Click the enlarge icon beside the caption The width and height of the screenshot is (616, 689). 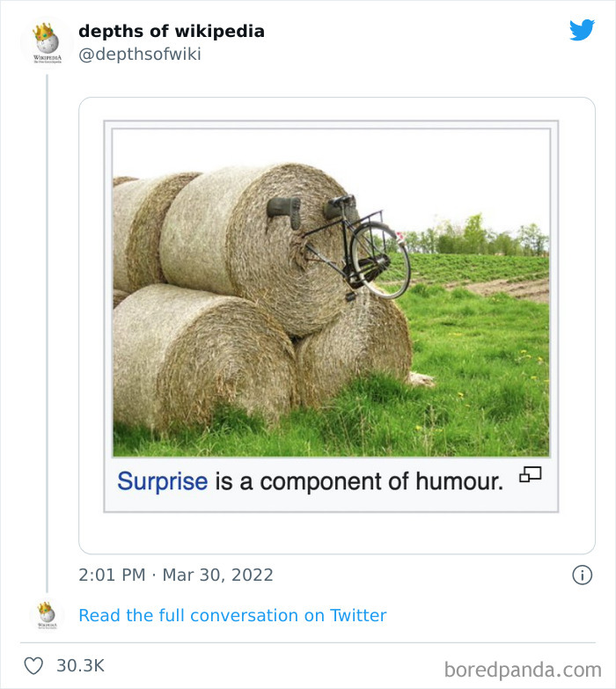click(x=530, y=475)
